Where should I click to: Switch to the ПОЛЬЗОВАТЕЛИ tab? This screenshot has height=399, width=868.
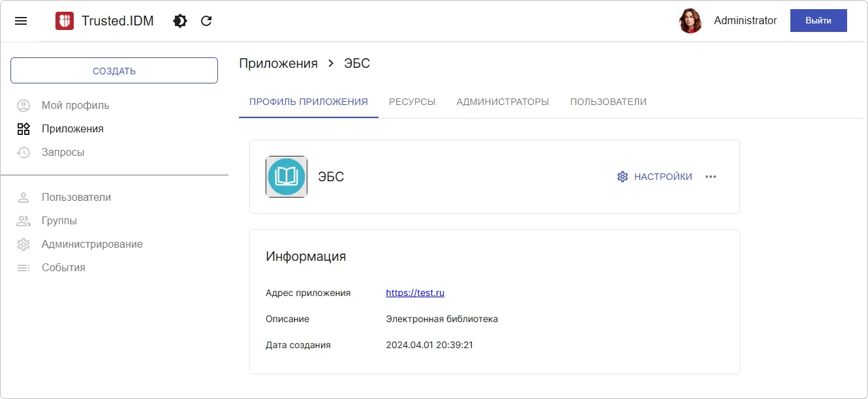click(608, 102)
